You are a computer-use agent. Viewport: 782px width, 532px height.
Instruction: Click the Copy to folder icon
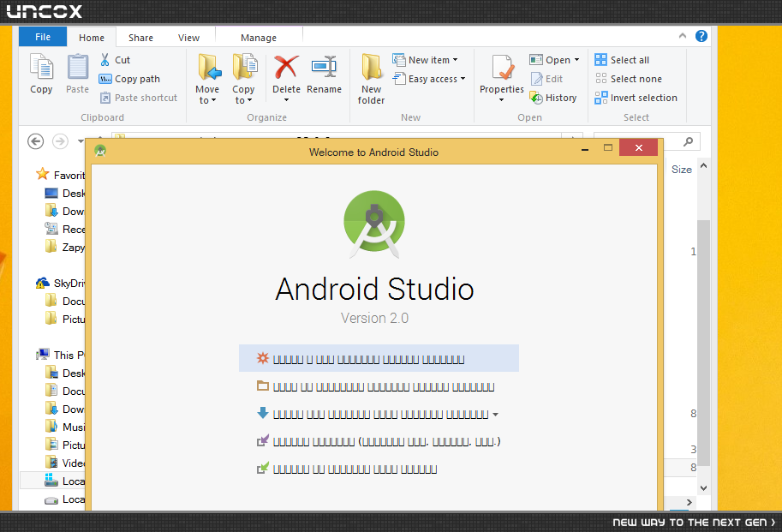click(x=244, y=68)
